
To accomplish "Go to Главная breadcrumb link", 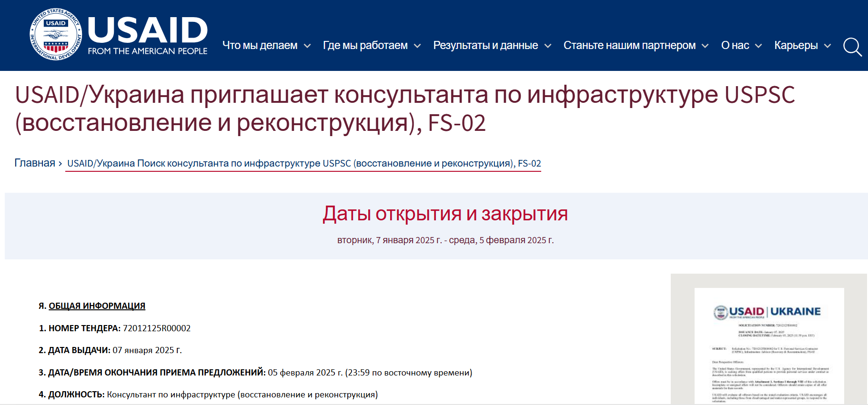I will [x=35, y=163].
